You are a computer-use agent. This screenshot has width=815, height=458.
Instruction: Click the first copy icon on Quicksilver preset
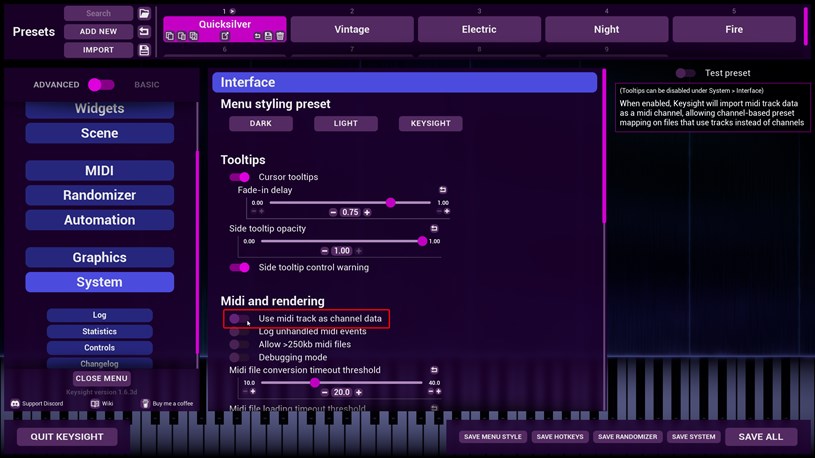170,36
